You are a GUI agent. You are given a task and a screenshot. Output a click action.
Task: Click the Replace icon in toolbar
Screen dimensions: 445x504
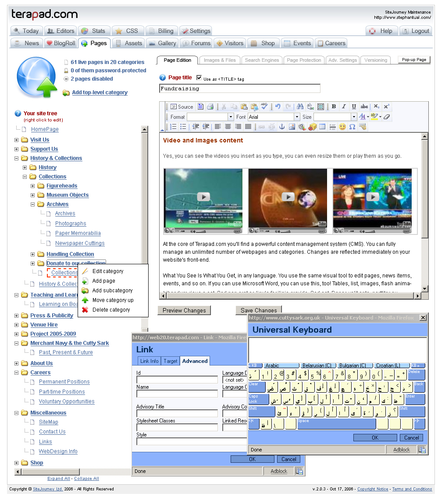pyautogui.click(x=310, y=106)
